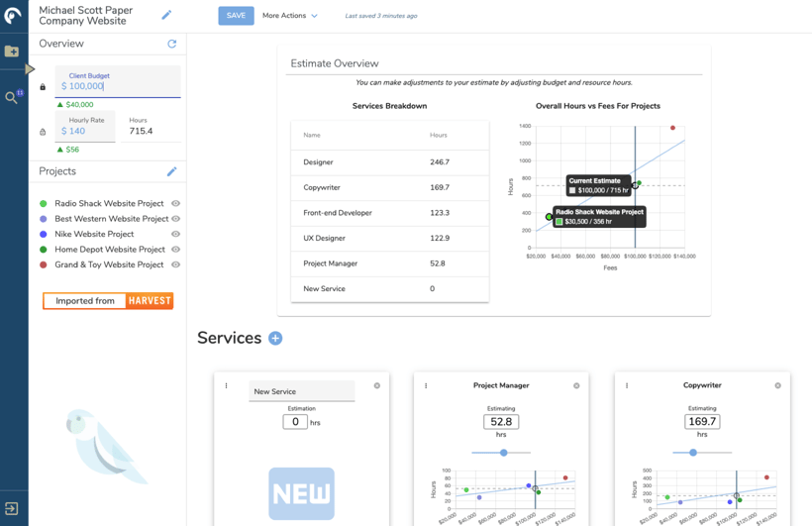The height and width of the screenshot is (526, 812).
Task: Click Best Western purple color dot
Action: 44,219
